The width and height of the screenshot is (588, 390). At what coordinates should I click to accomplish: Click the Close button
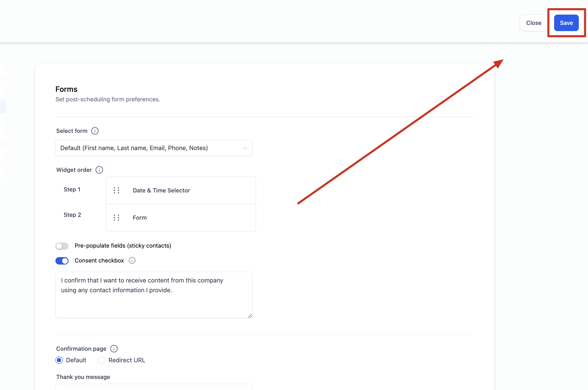pyautogui.click(x=534, y=23)
